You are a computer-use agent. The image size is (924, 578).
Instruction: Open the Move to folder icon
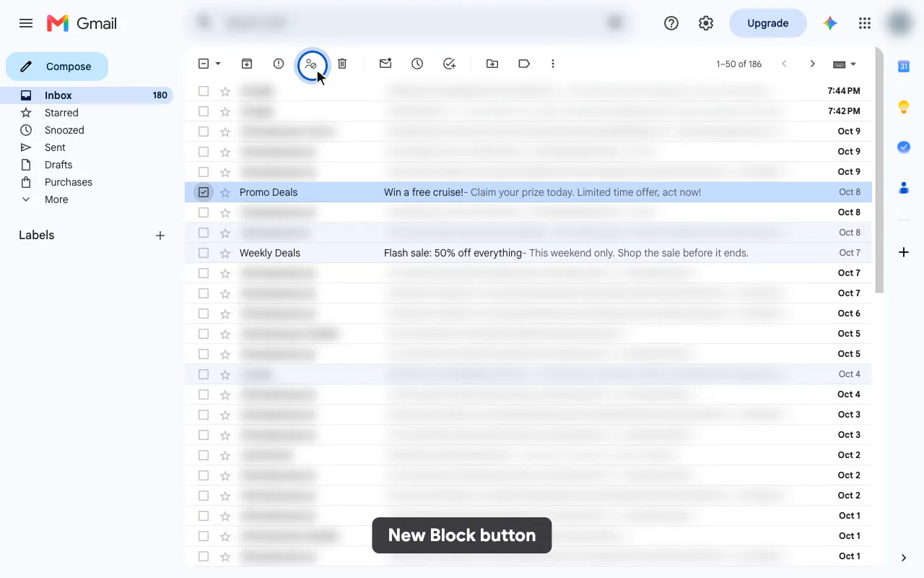click(492, 64)
